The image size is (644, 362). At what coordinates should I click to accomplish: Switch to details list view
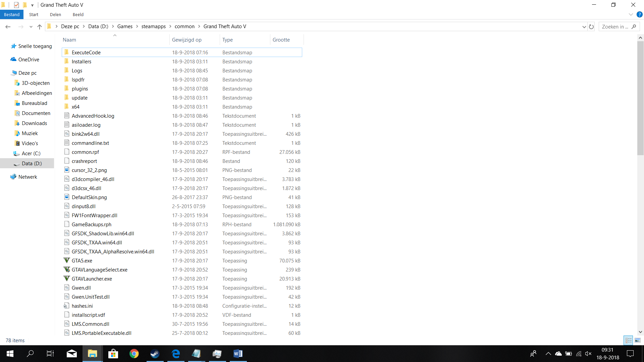click(x=628, y=340)
